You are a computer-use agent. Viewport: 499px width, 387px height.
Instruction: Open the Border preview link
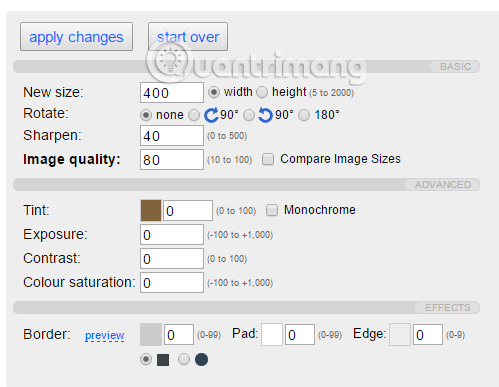[x=104, y=335]
